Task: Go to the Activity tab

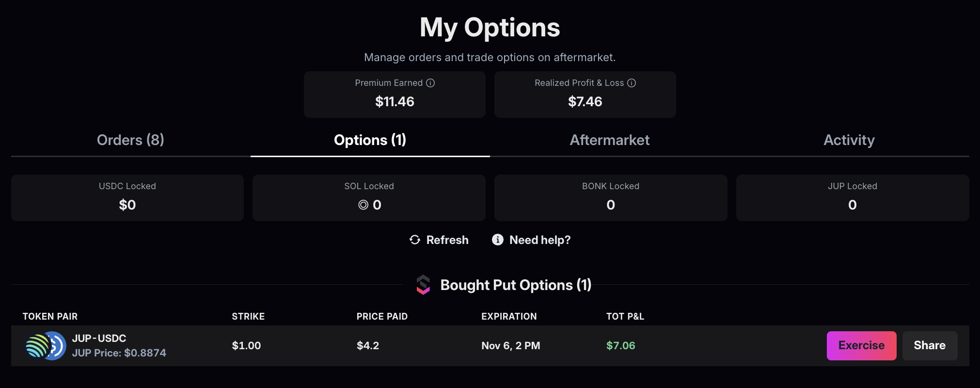Action: (x=849, y=140)
